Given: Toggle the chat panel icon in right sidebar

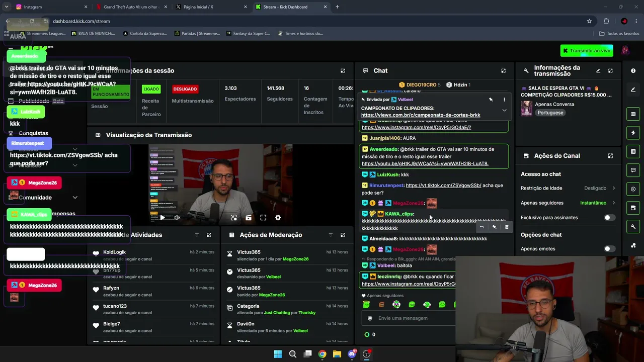Looking at the screenshot, I should pyautogui.click(x=633, y=170).
